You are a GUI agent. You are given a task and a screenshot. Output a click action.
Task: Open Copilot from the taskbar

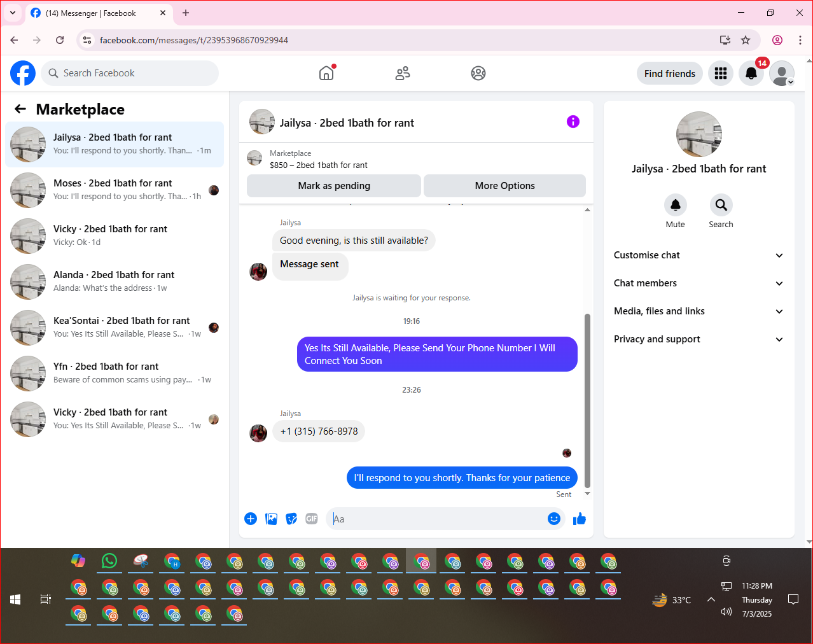78,561
